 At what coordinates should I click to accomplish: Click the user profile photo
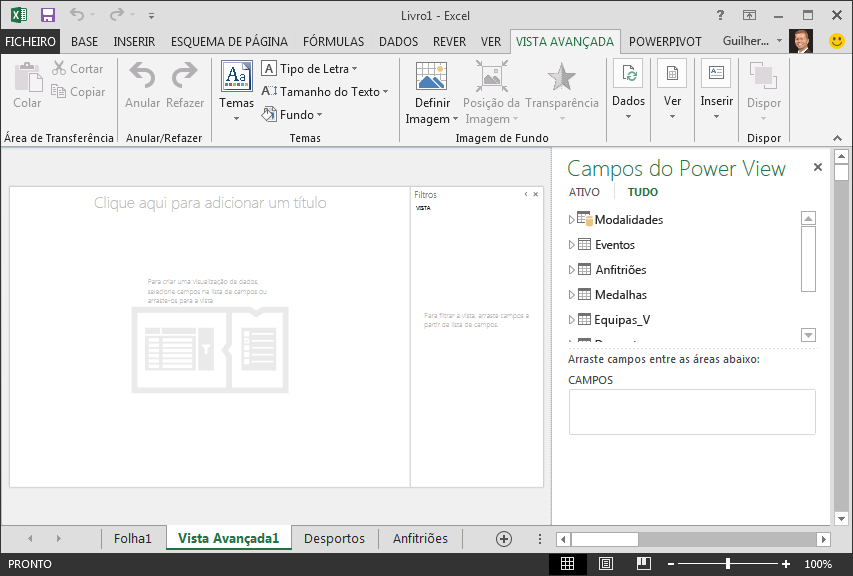click(x=801, y=41)
